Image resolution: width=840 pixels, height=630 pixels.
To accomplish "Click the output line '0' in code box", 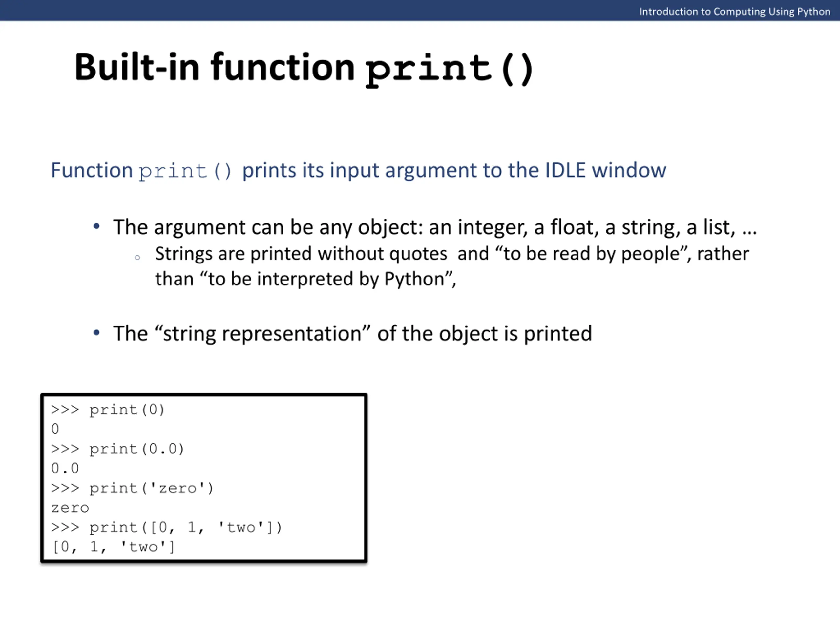I will pyautogui.click(x=55, y=429).
